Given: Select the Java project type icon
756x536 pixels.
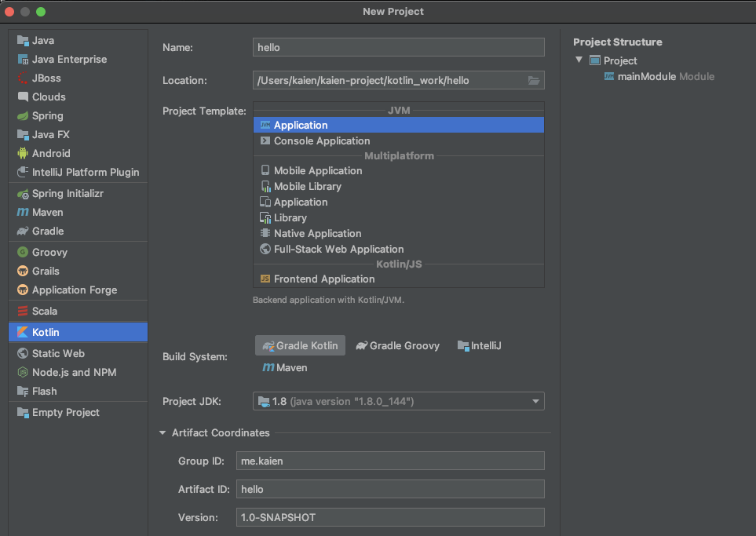Looking at the screenshot, I should pyautogui.click(x=23, y=41).
